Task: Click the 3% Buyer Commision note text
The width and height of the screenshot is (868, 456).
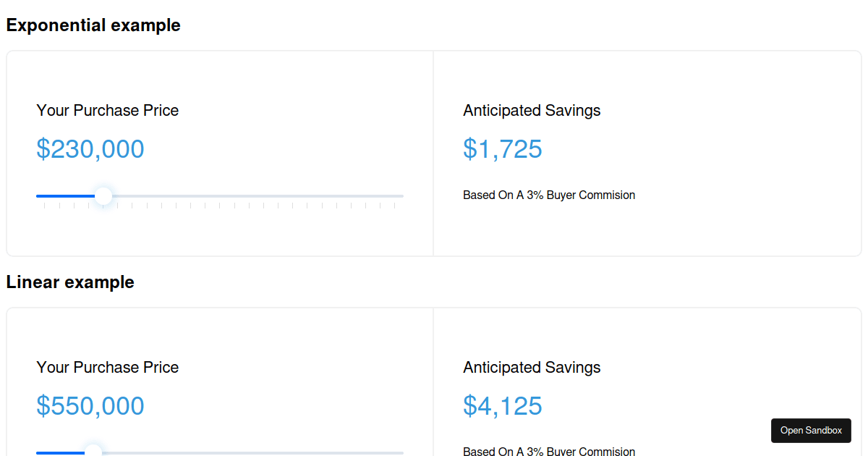Action: [x=548, y=195]
